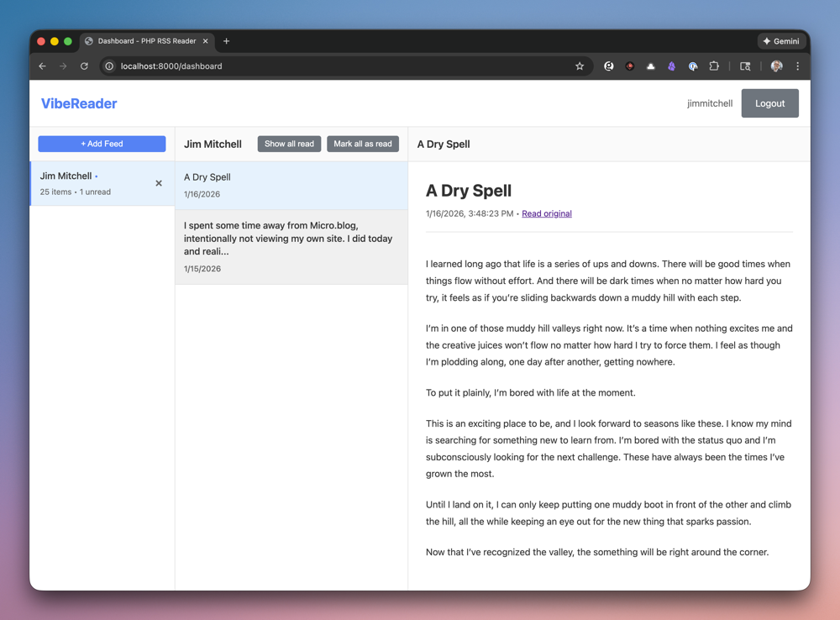Open the Extensions puzzle icon

714,66
